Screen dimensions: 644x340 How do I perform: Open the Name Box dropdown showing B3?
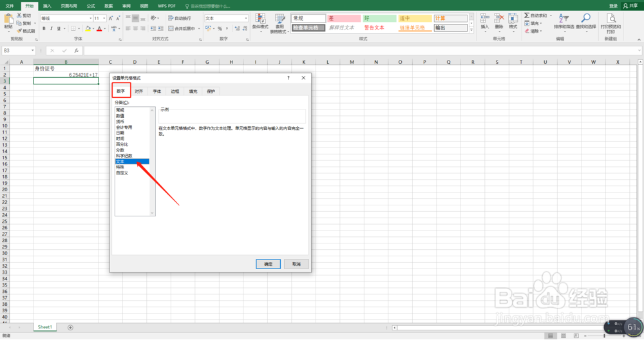(32, 50)
